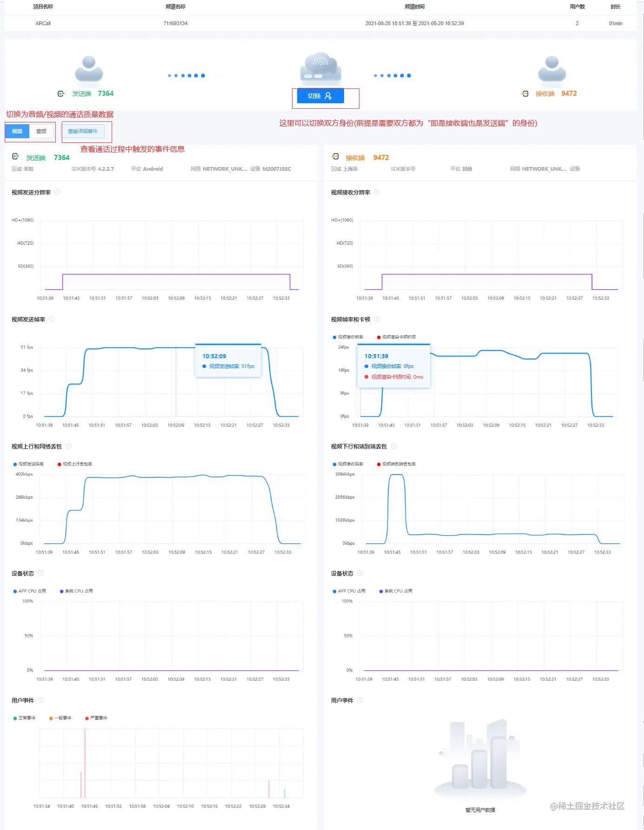Open help icon beside left 用户事件

click(x=41, y=700)
